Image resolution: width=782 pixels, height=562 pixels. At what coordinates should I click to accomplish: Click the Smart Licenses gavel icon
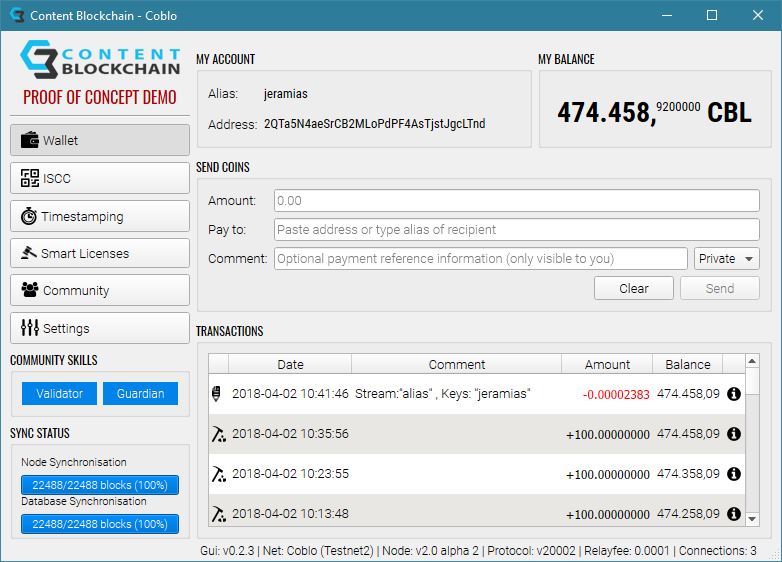point(28,253)
